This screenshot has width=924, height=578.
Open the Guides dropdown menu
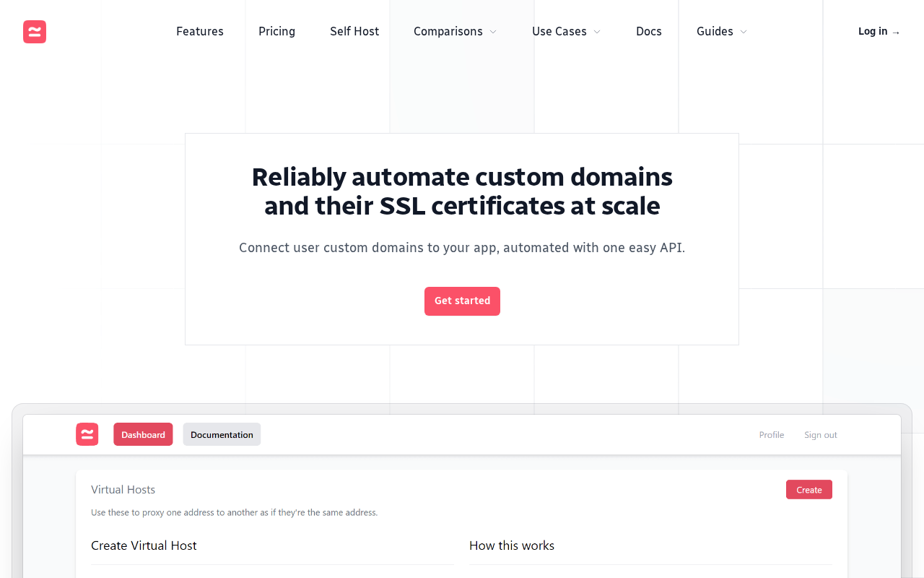pyautogui.click(x=721, y=32)
